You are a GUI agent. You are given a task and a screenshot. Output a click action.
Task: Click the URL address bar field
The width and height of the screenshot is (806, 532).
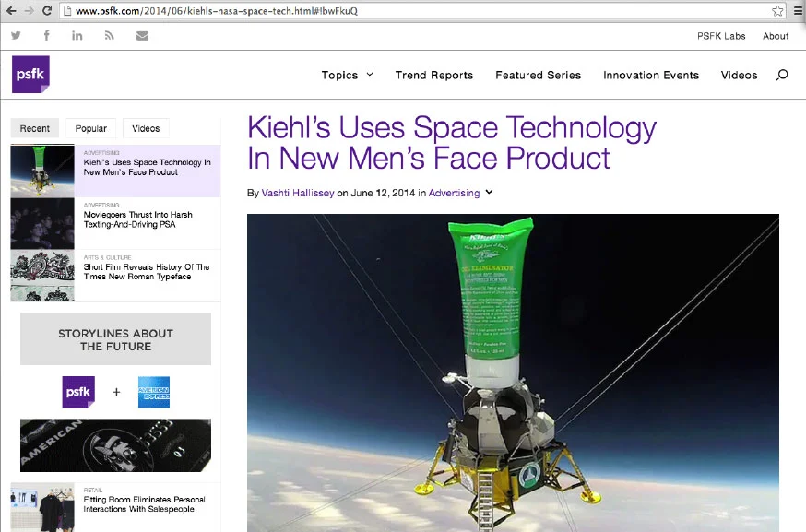(421, 11)
